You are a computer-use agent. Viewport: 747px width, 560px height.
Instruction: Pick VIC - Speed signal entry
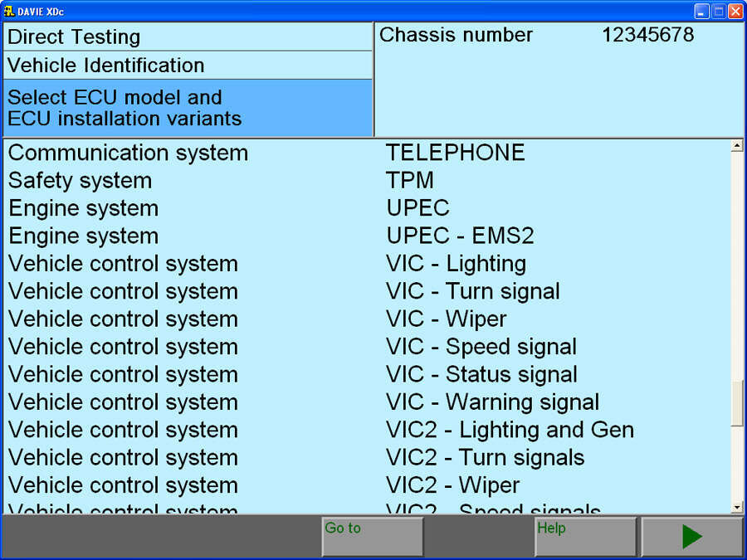(367, 346)
